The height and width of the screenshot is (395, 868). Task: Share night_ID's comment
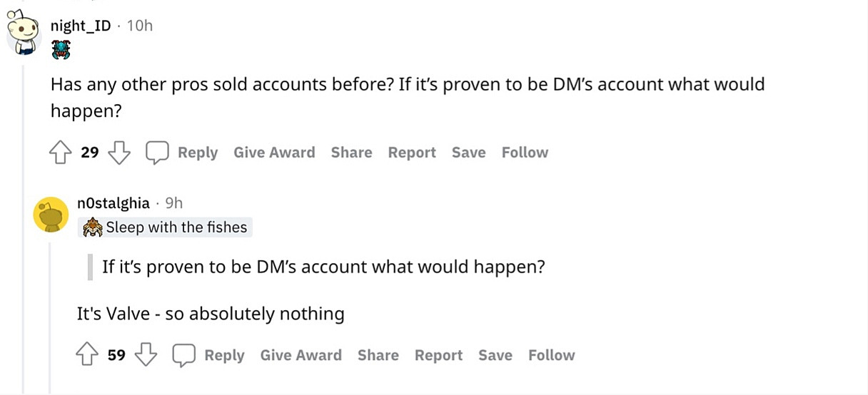(x=351, y=153)
